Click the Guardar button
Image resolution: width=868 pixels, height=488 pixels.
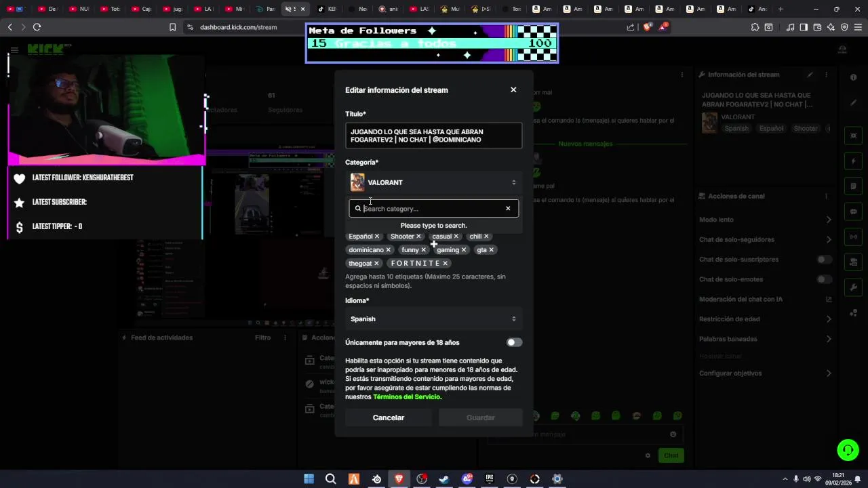[x=481, y=418]
